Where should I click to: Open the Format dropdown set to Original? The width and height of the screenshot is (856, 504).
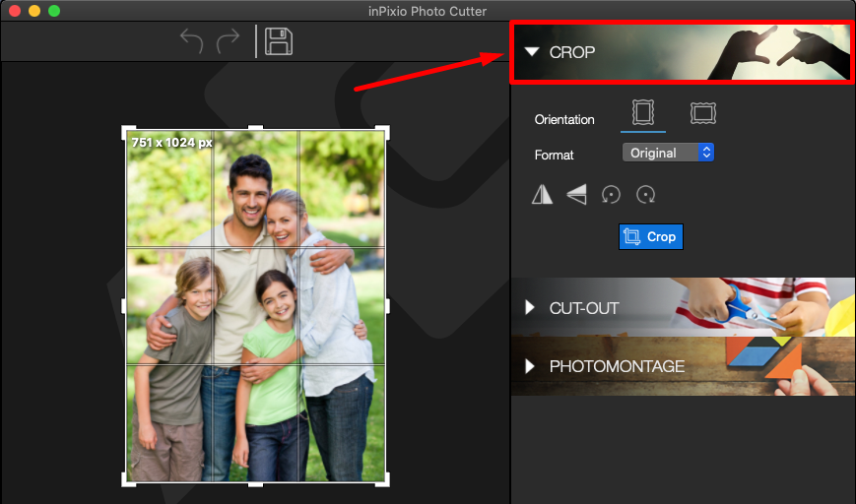(668, 153)
